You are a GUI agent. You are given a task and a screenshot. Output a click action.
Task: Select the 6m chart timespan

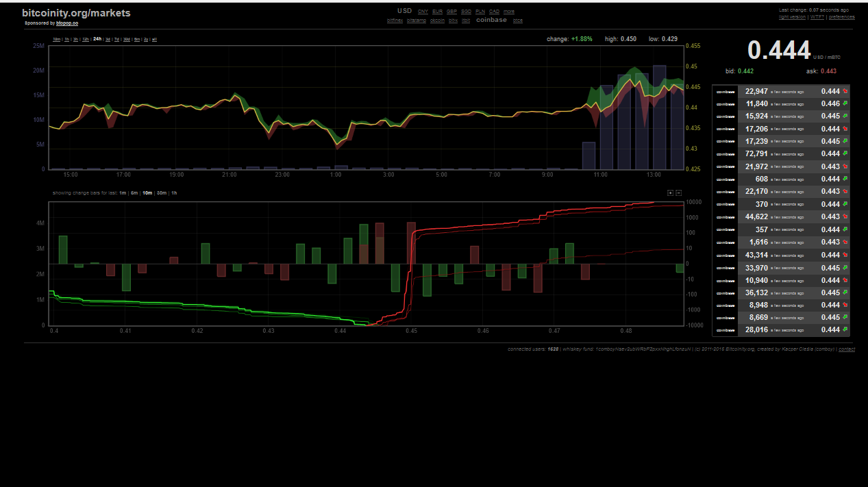(137, 39)
